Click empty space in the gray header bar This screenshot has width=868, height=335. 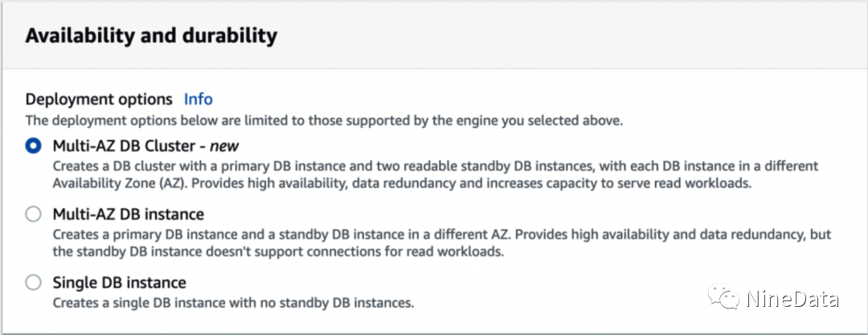(563, 36)
